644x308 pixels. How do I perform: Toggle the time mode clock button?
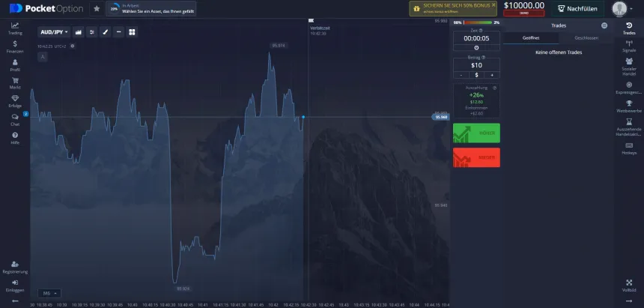(x=476, y=47)
